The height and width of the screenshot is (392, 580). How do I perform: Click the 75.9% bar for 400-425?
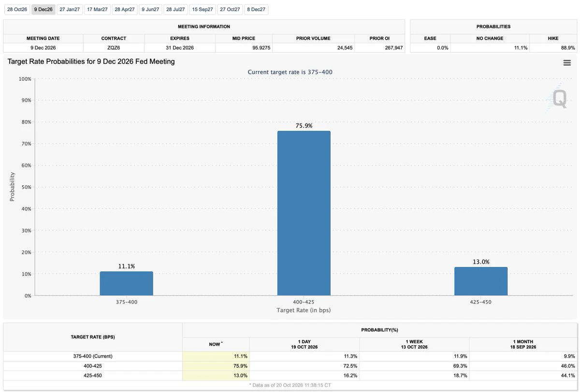[x=304, y=213]
